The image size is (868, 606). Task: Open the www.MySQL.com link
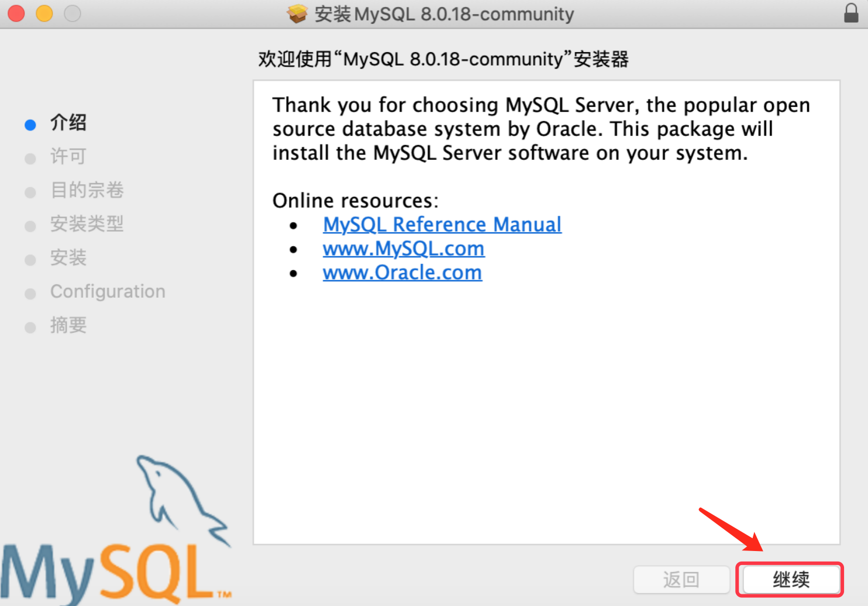[x=404, y=249]
